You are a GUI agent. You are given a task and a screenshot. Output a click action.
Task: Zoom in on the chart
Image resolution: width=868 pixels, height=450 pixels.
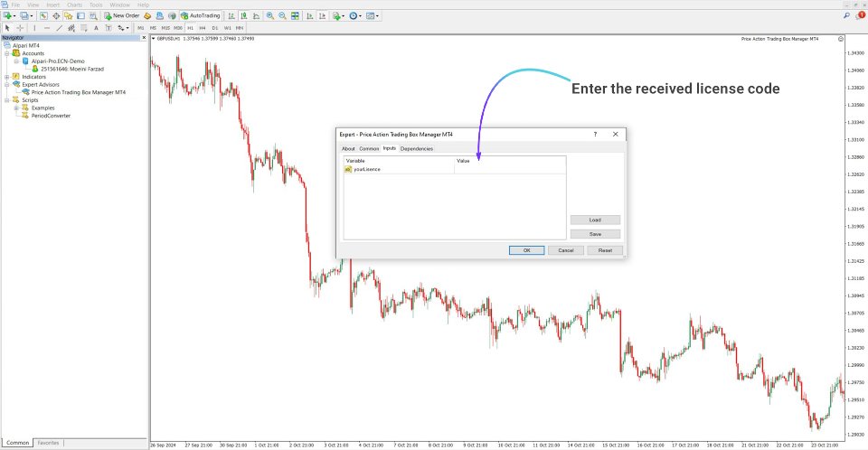[x=270, y=16]
